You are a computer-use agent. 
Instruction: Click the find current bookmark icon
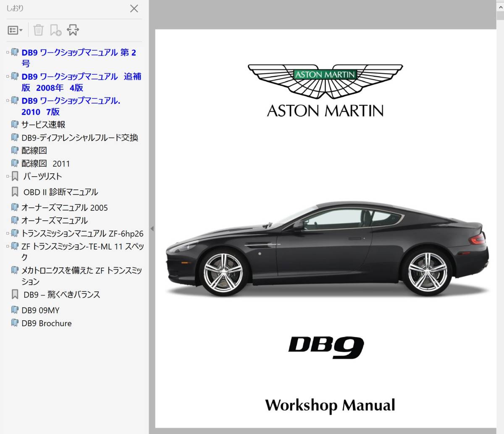pyautogui.click(x=73, y=30)
